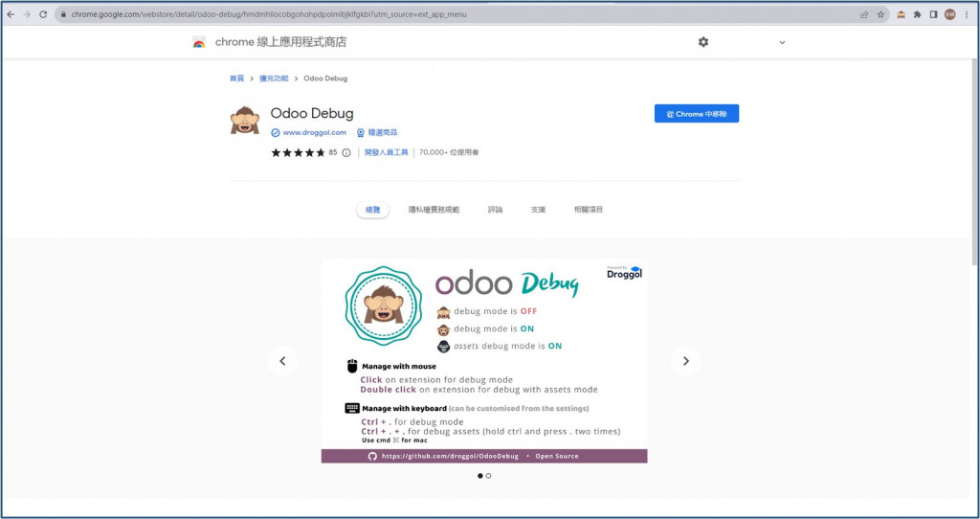Click the Chrome Web Store rainbow logo
The height and width of the screenshot is (519, 980).
pos(199,42)
